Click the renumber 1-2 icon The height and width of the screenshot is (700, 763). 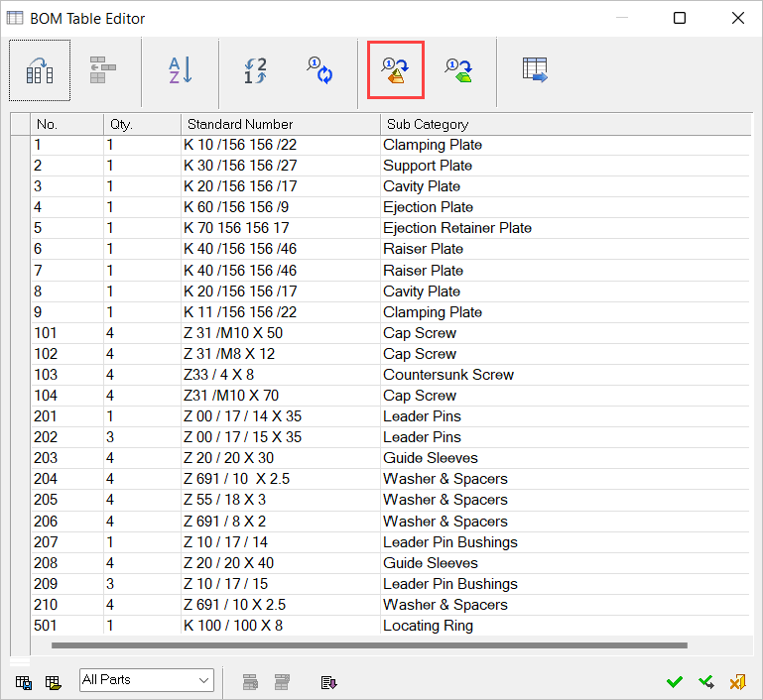click(256, 70)
